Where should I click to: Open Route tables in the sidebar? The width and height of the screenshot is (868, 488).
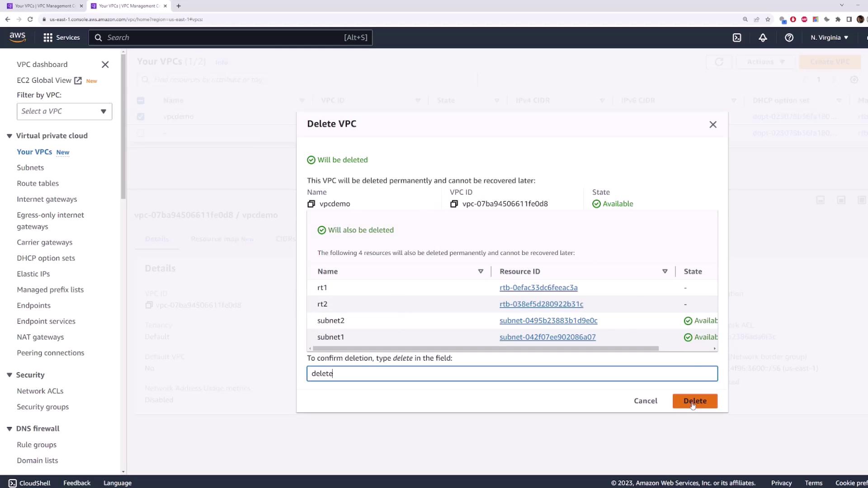point(38,183)
